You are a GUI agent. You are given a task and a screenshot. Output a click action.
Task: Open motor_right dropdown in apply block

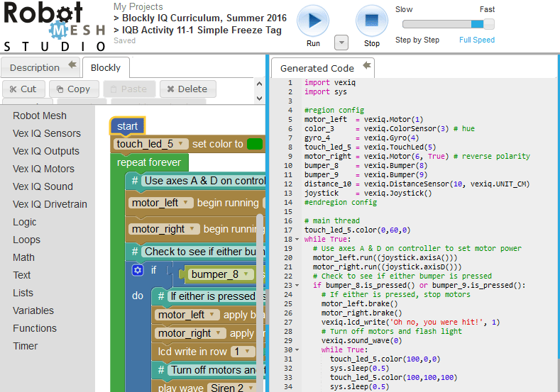tap(190, 333)
